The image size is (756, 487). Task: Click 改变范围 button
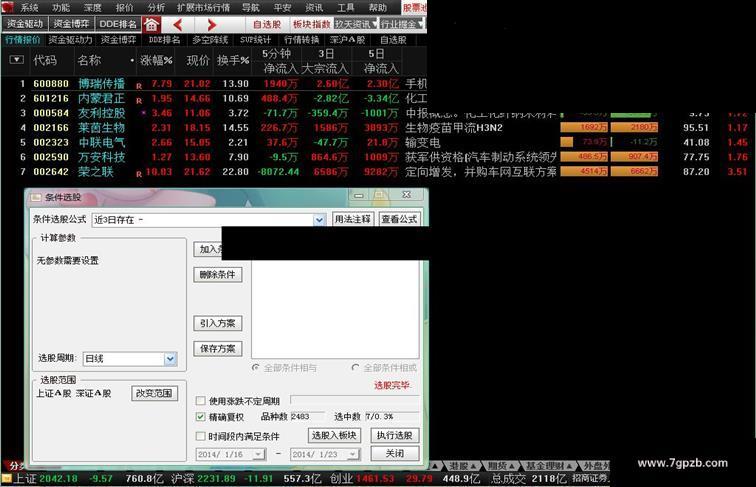point(154,393)
